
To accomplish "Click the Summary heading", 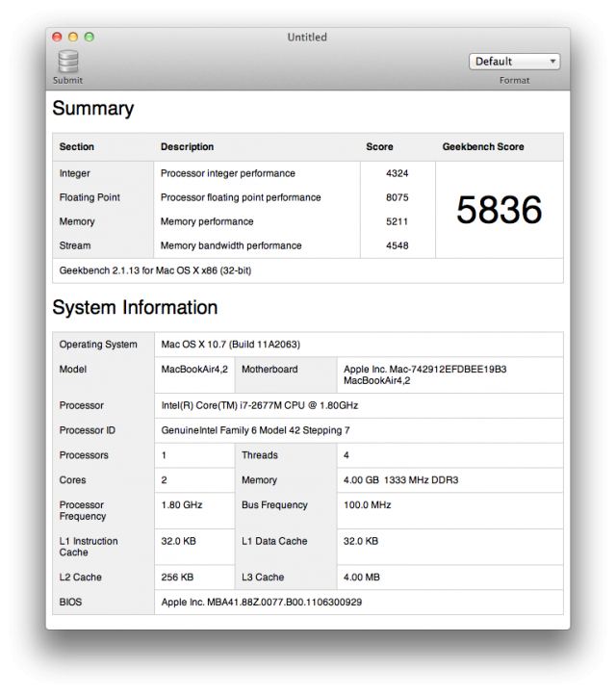I will click(x=93, y=109).
